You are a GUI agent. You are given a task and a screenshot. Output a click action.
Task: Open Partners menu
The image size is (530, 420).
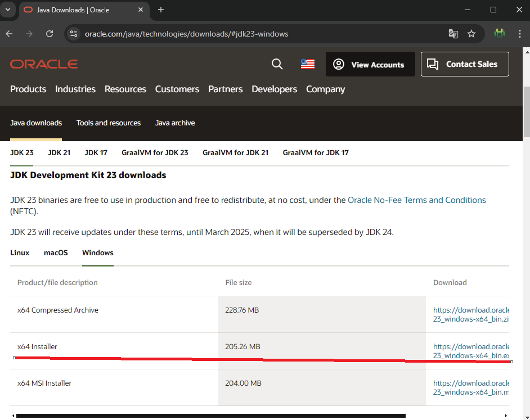[x=226, y=89]
